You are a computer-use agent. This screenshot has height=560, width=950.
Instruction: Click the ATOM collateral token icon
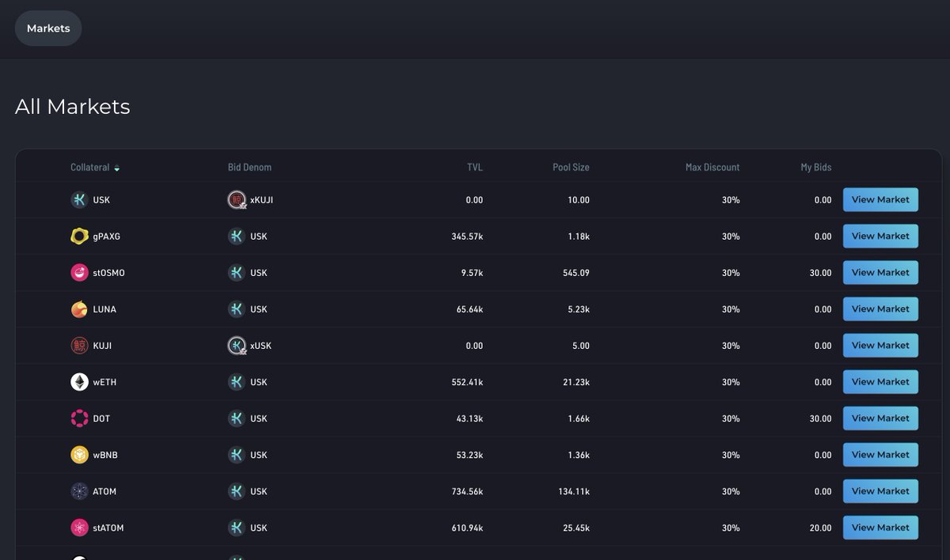point(79,491)
